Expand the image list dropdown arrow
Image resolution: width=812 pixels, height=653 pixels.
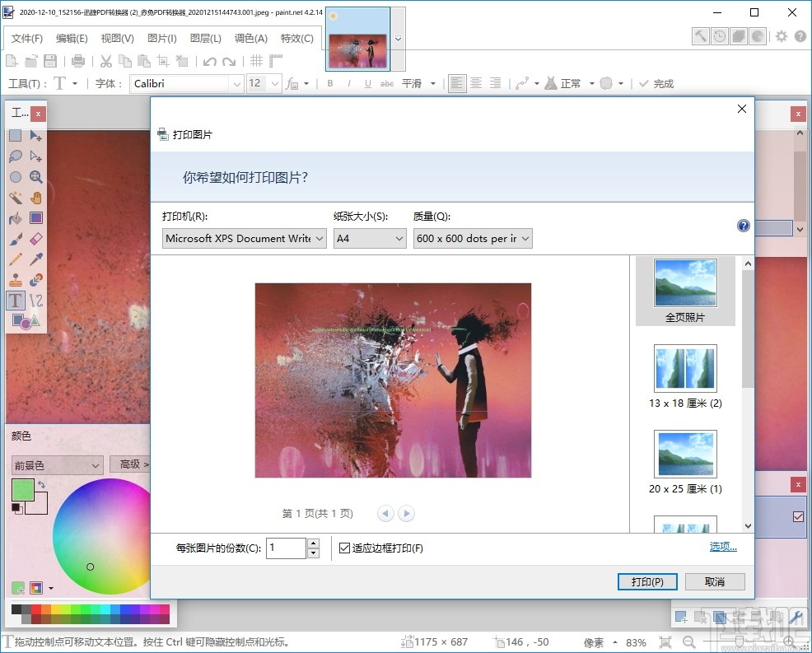398,39
